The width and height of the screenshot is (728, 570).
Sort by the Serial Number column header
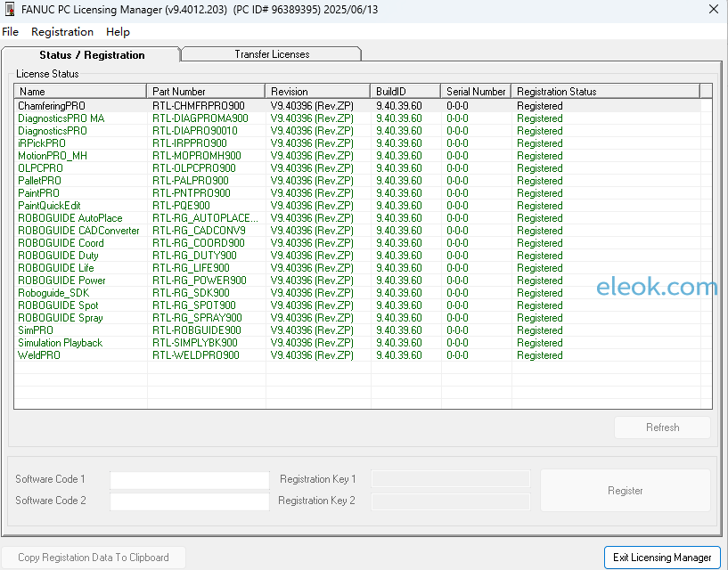(476, 92)
